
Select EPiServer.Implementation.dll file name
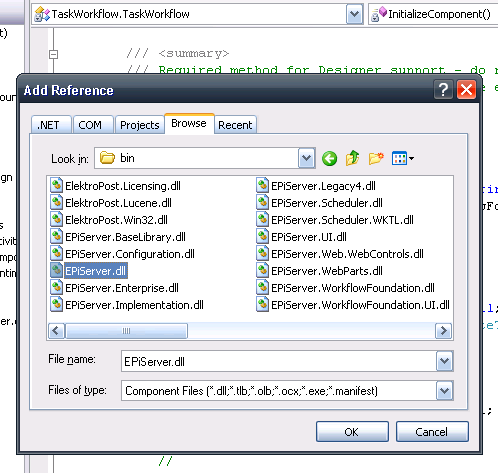(x=134, y=305)
